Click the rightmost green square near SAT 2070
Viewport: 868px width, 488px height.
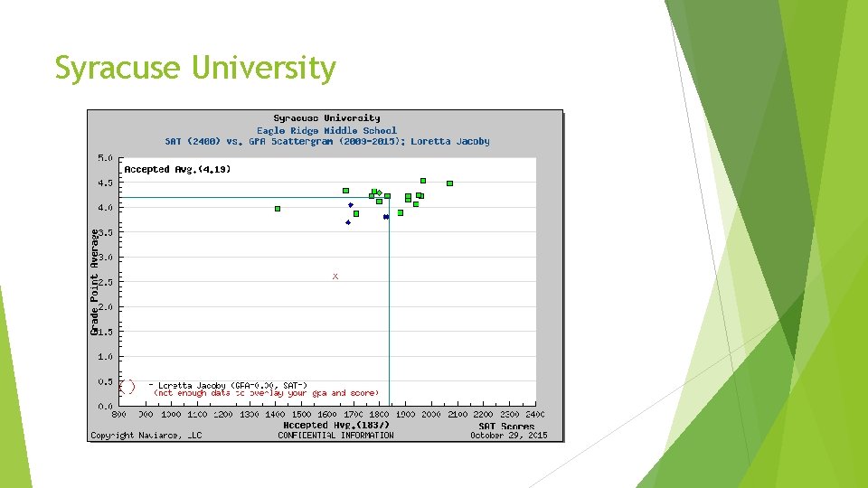coord(449,183)
